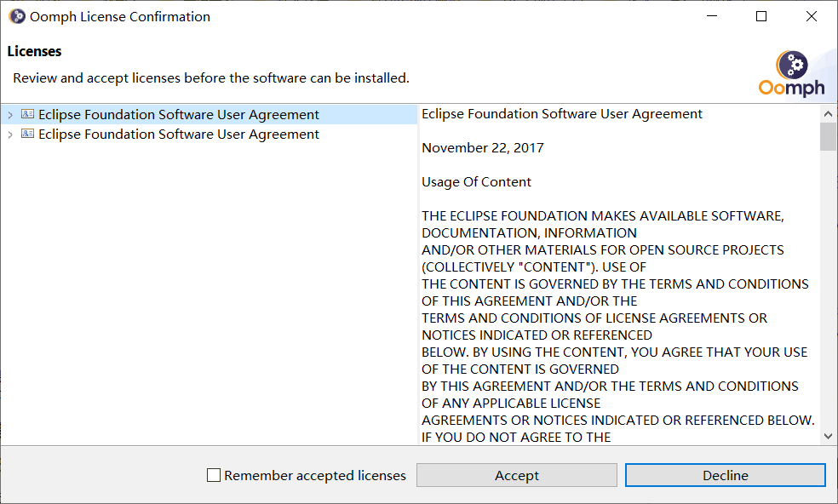The image size is (838, 504).
Task: Click the scroll up arrow of license text
Action: click(828, 113)
